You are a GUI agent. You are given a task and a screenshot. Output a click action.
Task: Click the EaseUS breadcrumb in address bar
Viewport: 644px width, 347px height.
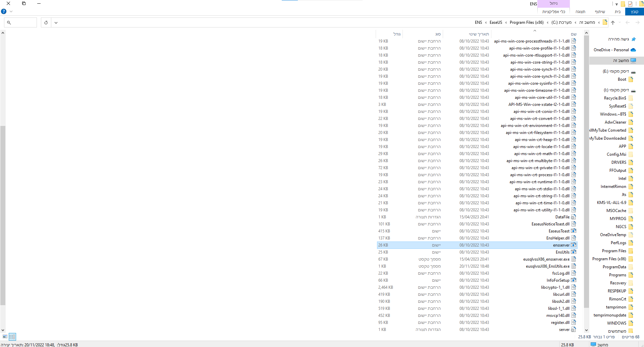tap(496, 22)
